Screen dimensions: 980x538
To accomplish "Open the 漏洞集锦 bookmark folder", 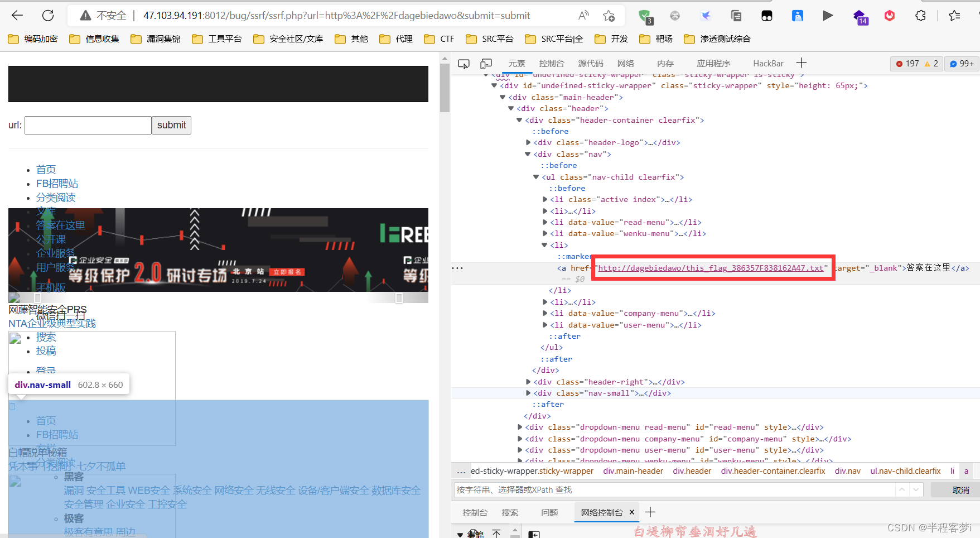I will pos(156,39).
